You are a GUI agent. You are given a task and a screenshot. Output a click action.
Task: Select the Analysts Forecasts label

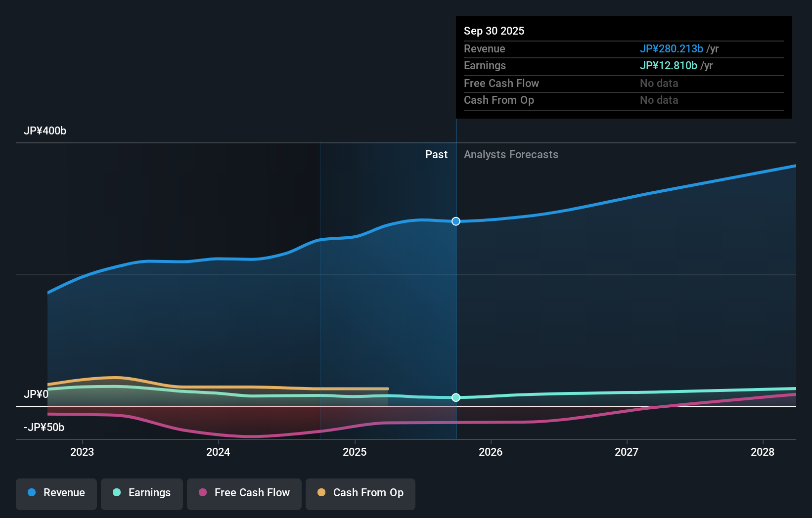(x=511, y=154)
